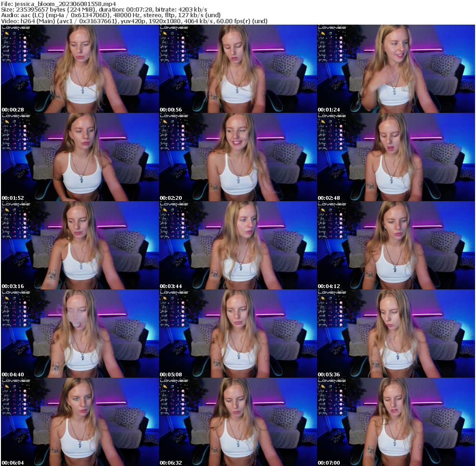Expand the 4-9 token tier row
The height and width of the screenshot is (466, 476).
coord(6,42)
